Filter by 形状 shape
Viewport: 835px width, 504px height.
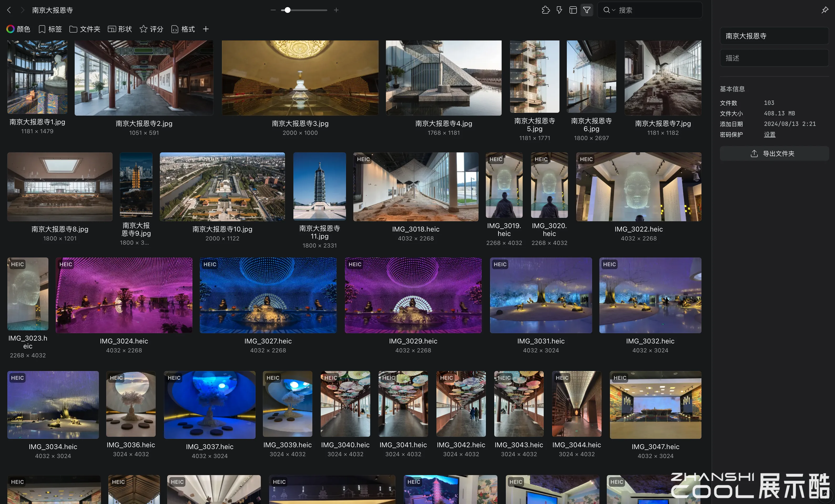(120, 29)
